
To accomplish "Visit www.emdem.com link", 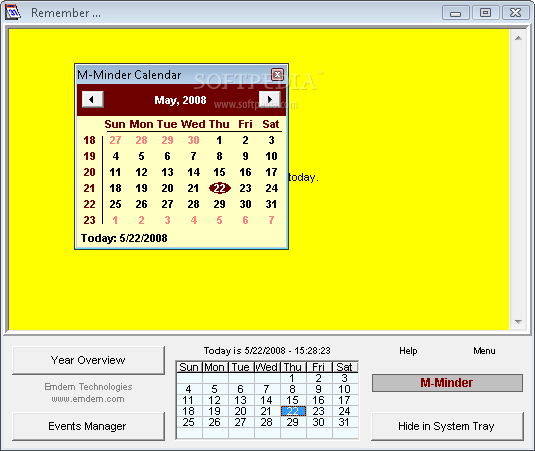I will [x=88, y=399].
